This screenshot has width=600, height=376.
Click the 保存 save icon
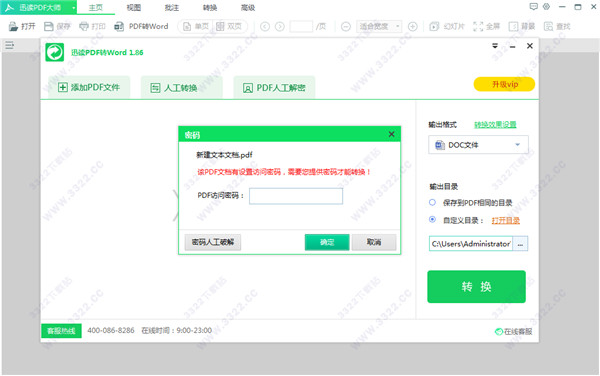pyautogui.click(x=49, y=26)
